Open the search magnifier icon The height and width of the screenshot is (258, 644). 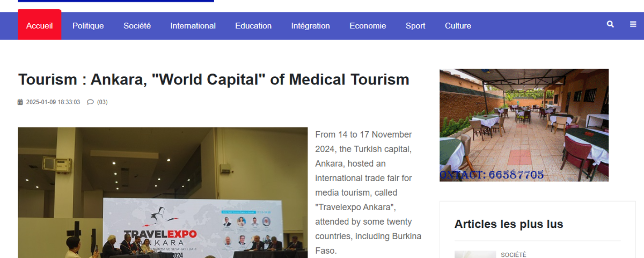[x=610, y=25]
